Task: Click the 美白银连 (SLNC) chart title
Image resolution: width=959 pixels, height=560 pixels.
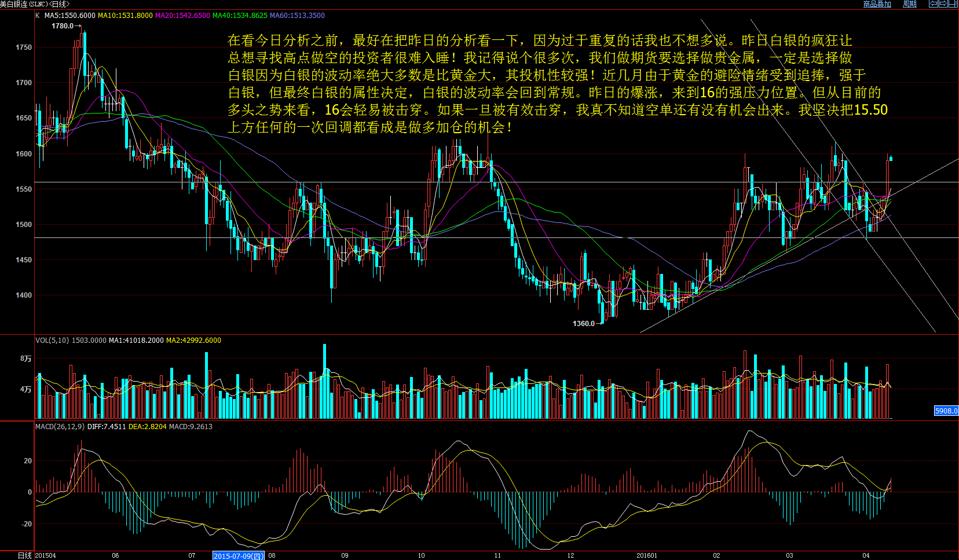Action: coord(35,4)
